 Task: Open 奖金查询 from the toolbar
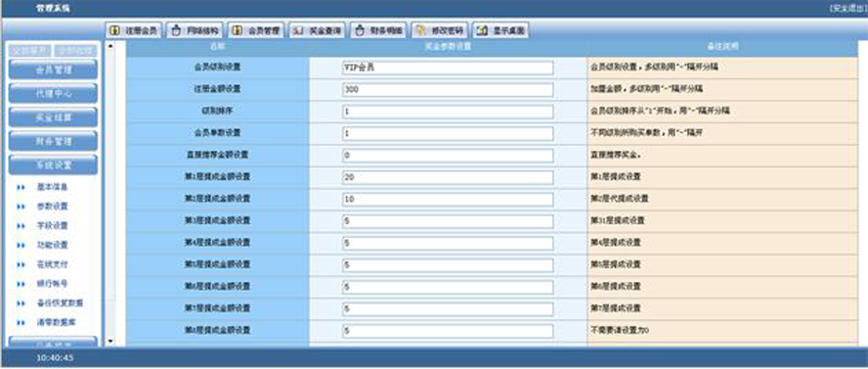click(x=318, y=31)
